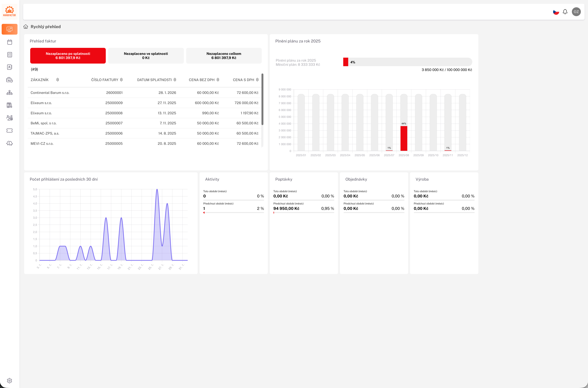Sort table by Číslo faktury column
588x388 pixels.
121,80
